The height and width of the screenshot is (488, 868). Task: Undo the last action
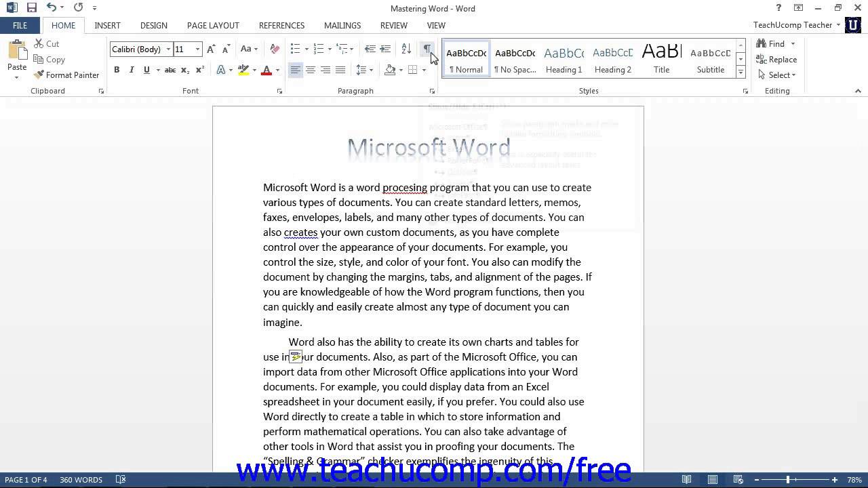click(52, 8)
